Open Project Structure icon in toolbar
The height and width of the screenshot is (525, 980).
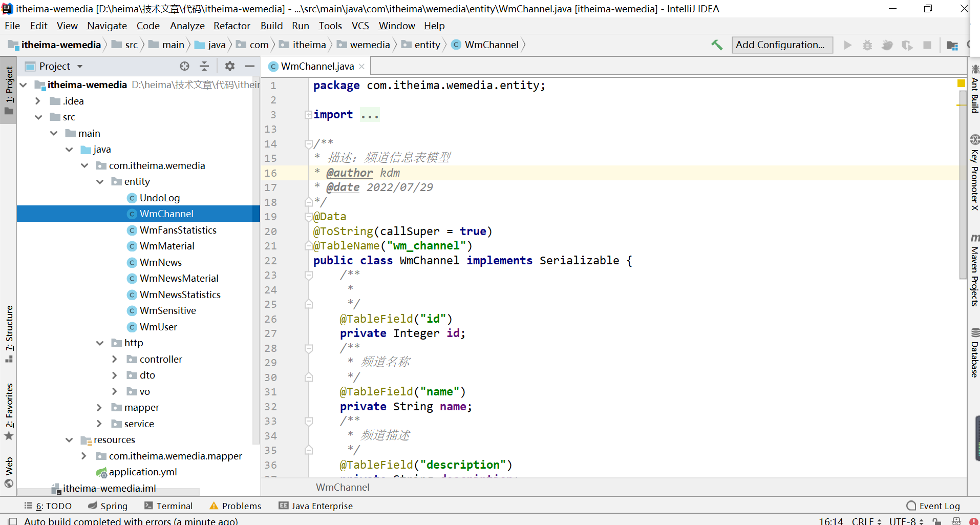(x=952, y=45)
